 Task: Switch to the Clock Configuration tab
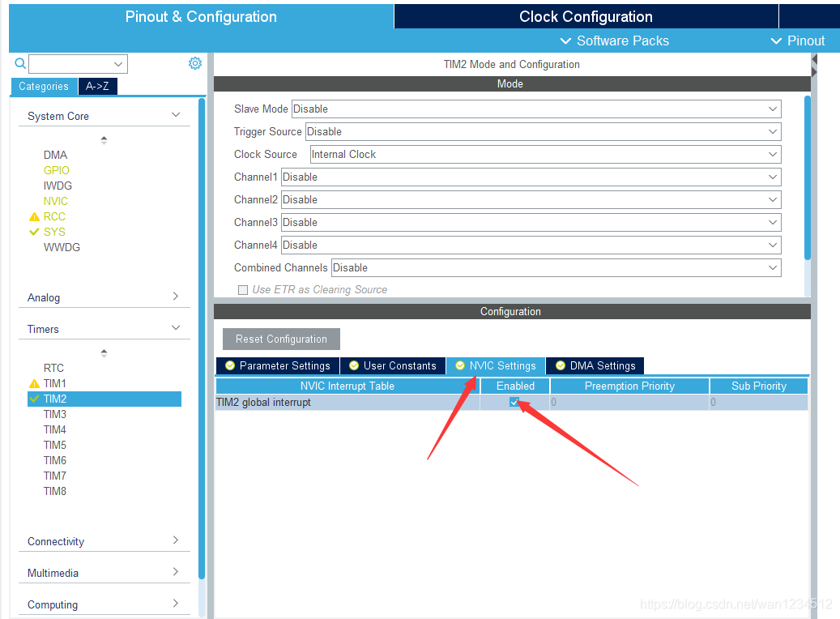(586, 17)
